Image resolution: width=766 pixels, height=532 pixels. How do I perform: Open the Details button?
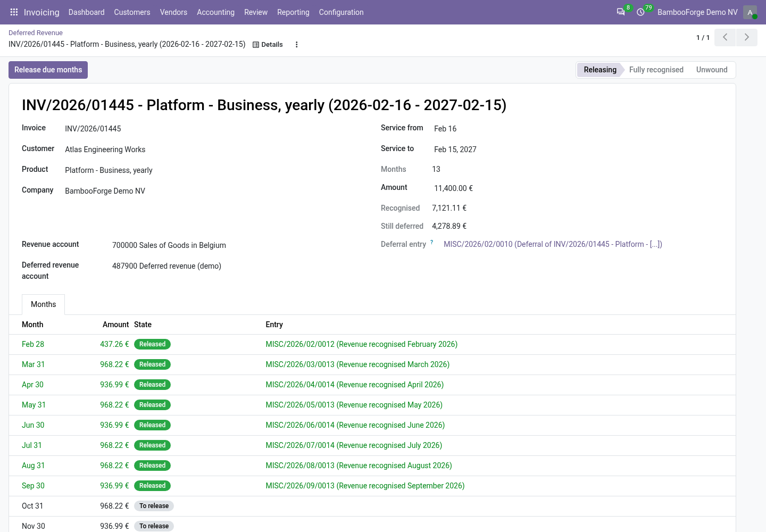point(268,45)
